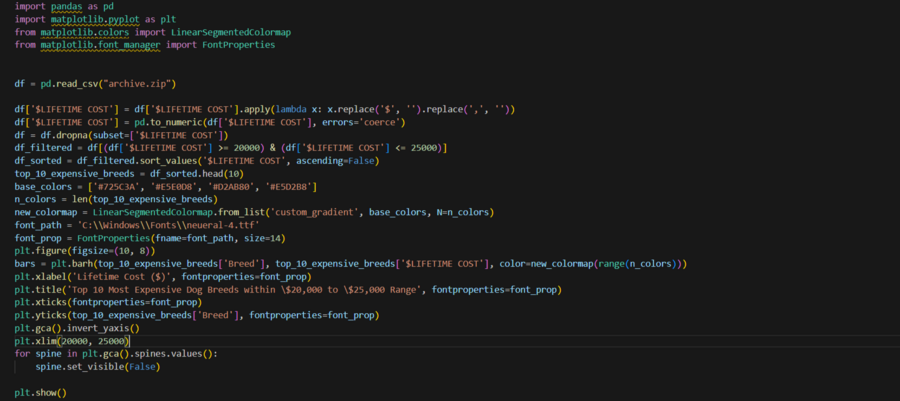Click the 'import pandas as pd' line

click(x=63, y=7)
